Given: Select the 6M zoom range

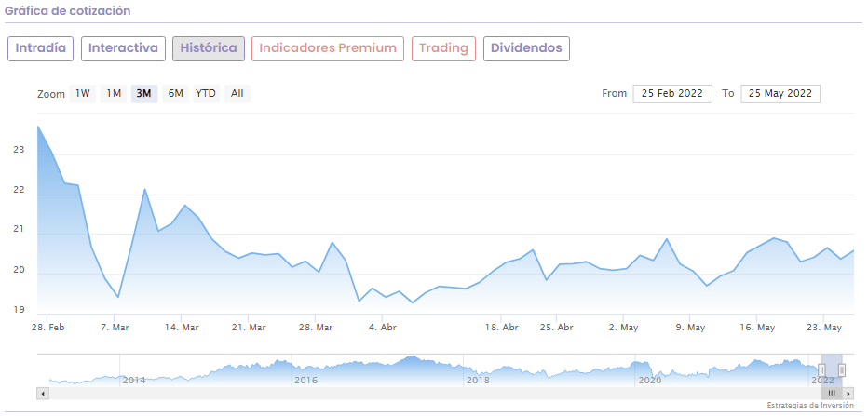Looking at the screenshot, I should (175, 93).
